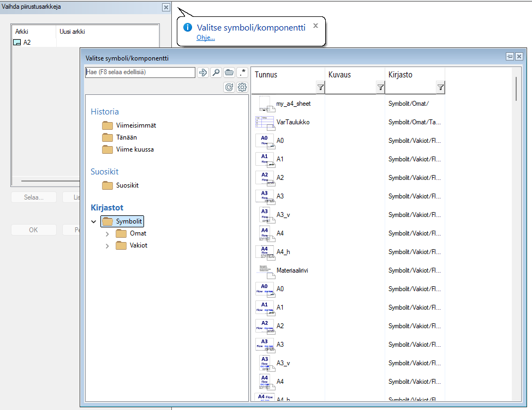This screenshot has width=532, height=410.
Task: Select the Viimeisimmät history folder
Action: tap(135, 125)
